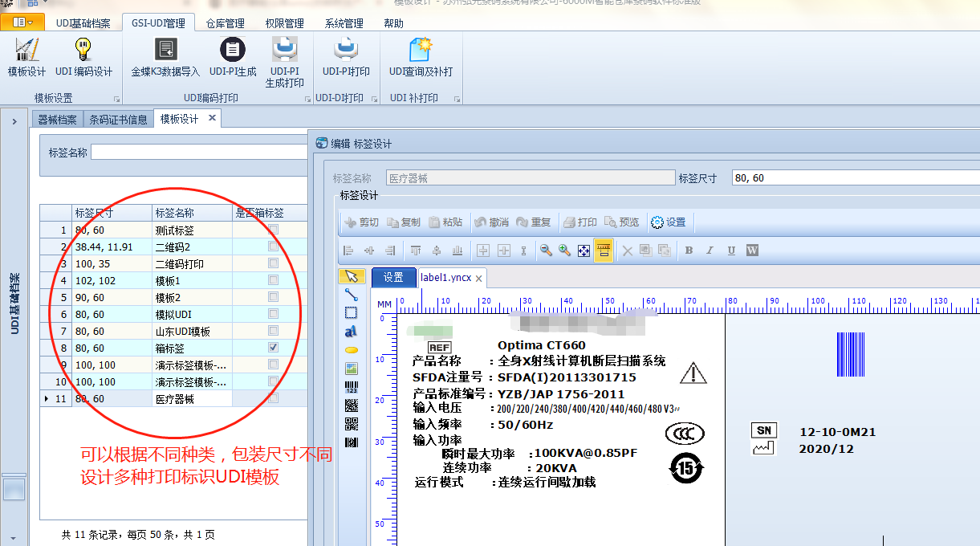Screen dimensions: 980x546
Task: Click the zoom out magnifier
Action: click(x=546, y=251)
